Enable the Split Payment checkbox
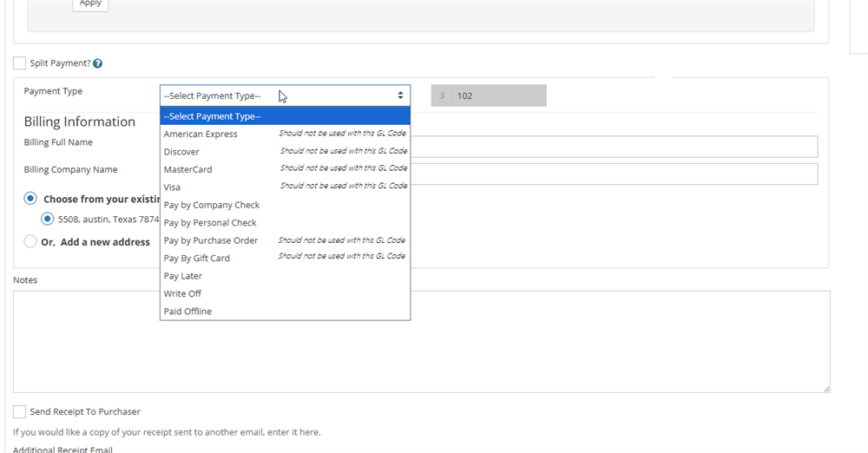The image size is (868, 453). (x=19, y=63)
